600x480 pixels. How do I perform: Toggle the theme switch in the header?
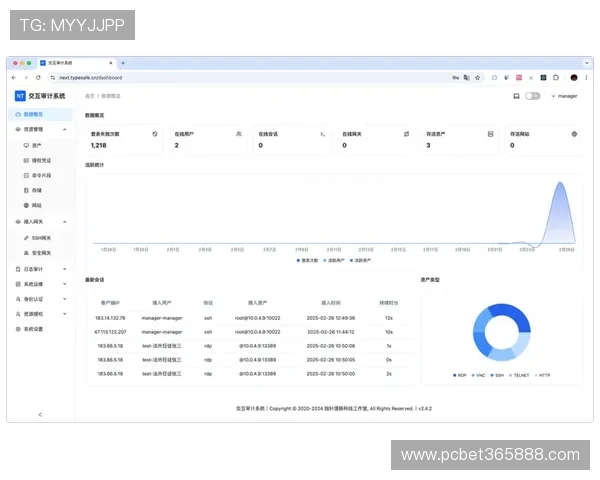point(533,96)
